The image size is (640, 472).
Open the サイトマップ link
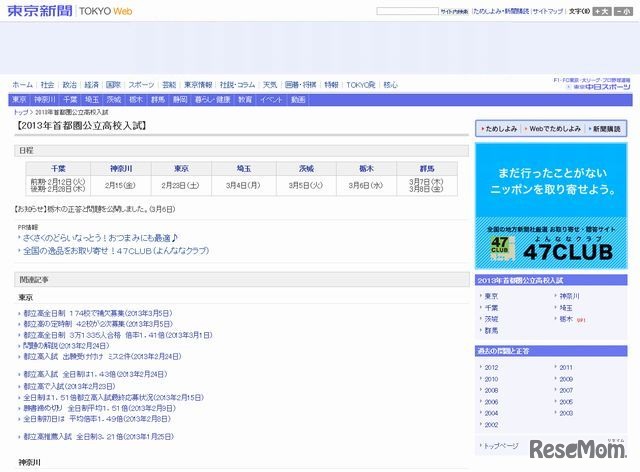[x=548, y=11]
